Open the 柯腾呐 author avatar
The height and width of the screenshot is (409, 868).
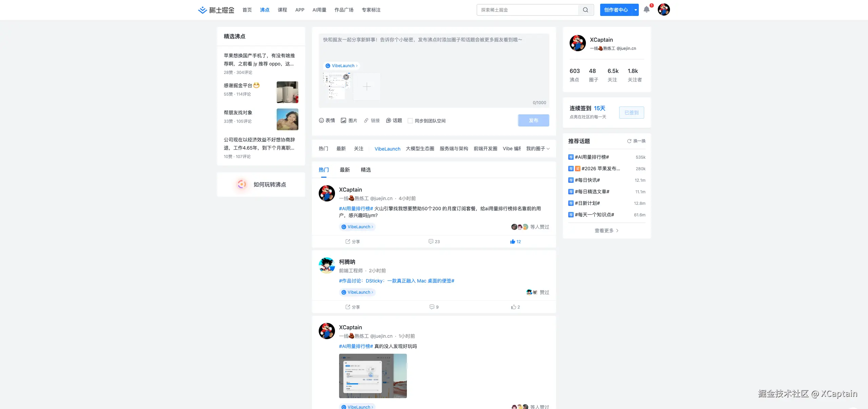(x=327, y=266)
